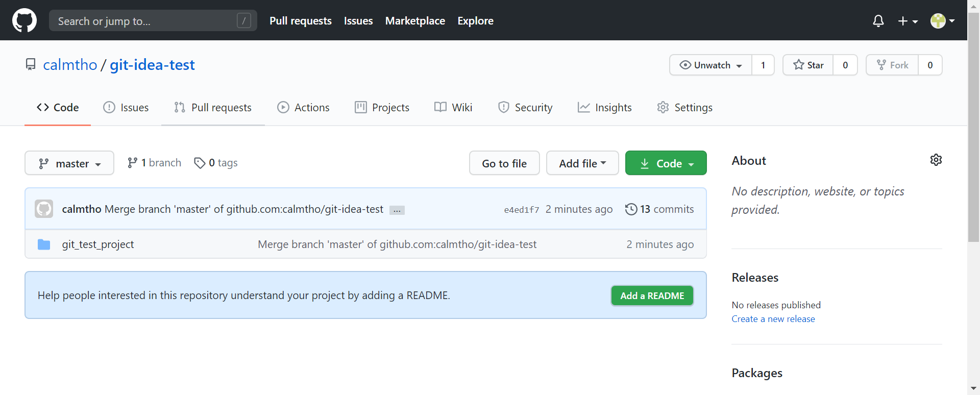The height and width of the screenshot is (395, 980).
Task: Open the user avatar menu
Action: click(942, 21)
